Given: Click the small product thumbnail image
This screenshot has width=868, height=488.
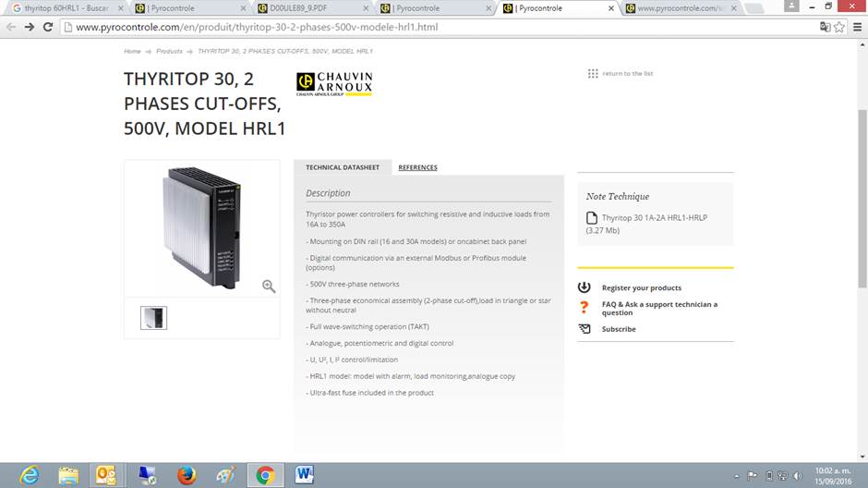Looking at the screenshot, I should pos(153,318).
